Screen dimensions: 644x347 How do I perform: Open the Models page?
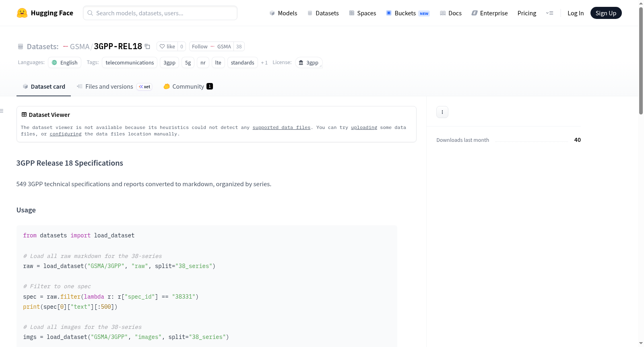pyautogui.click(x=283, y=13)
